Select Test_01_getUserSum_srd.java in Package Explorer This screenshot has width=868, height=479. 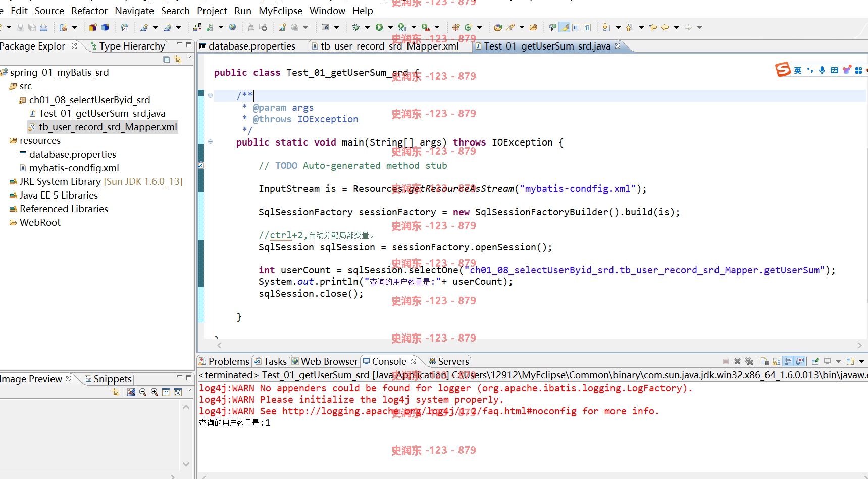[x=97, y=113]
